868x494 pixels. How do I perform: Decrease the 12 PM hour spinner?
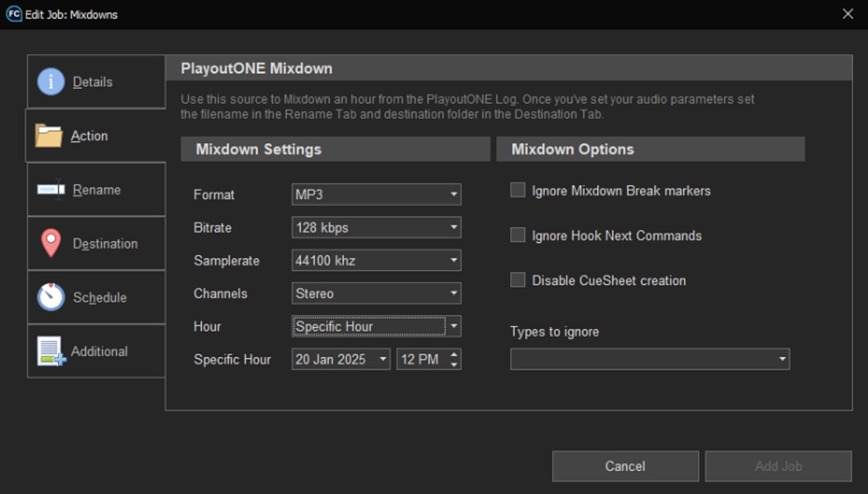coord(454,365)
